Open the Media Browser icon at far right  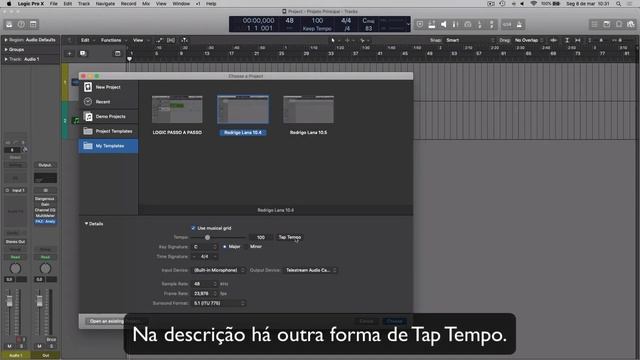point(631,24)
